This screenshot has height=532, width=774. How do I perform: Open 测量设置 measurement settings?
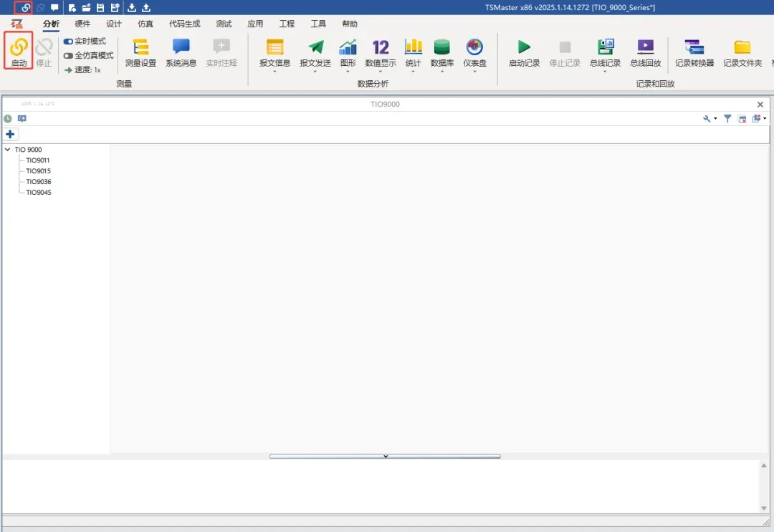point(140,48)
